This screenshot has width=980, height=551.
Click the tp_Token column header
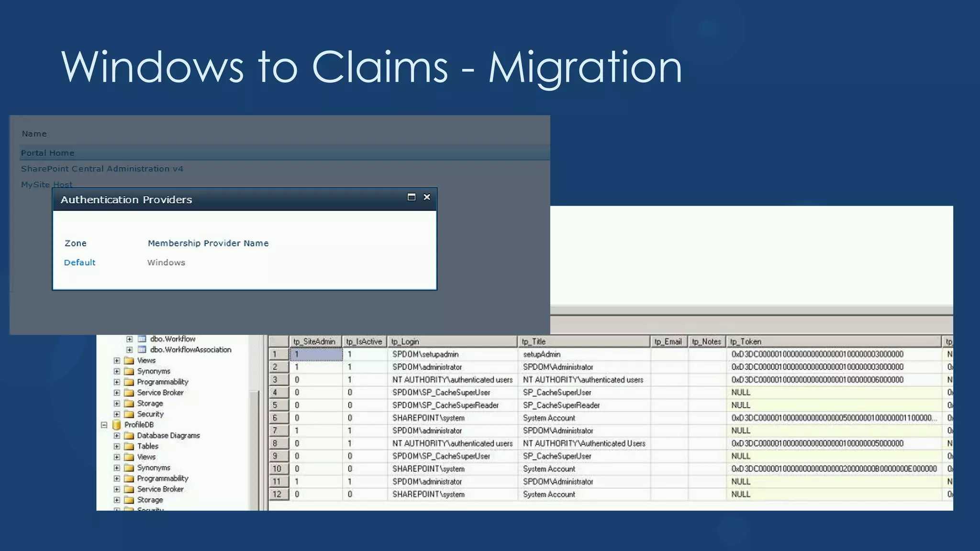834,342
